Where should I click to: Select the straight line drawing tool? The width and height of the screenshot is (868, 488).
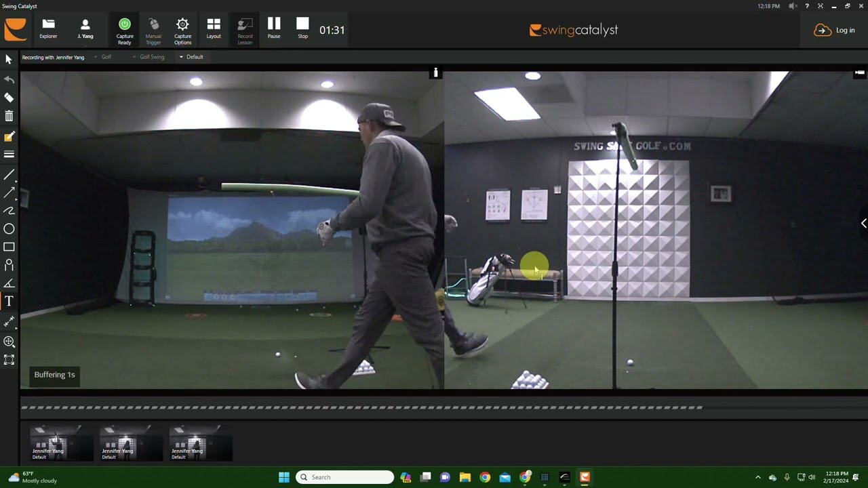coord(9,175)
